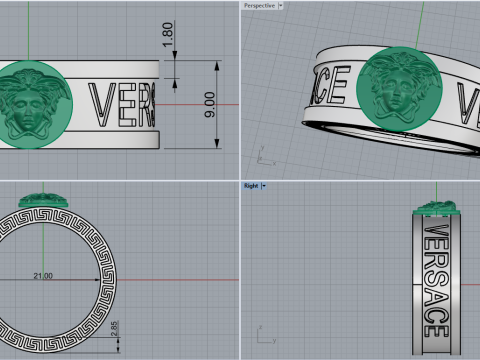The image size is (480, 360).
Task: Open the Perspective viewport dropdown arrow
Action: click(281, 6)
